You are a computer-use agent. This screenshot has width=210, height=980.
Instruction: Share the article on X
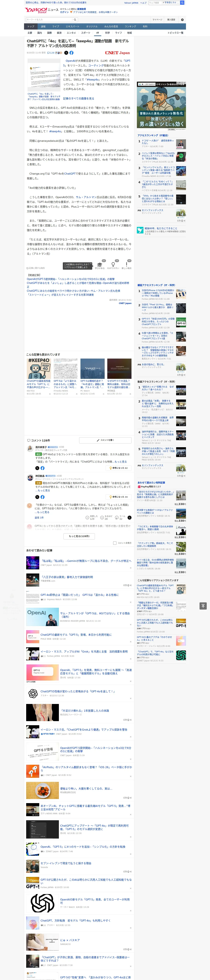point(66,53)
